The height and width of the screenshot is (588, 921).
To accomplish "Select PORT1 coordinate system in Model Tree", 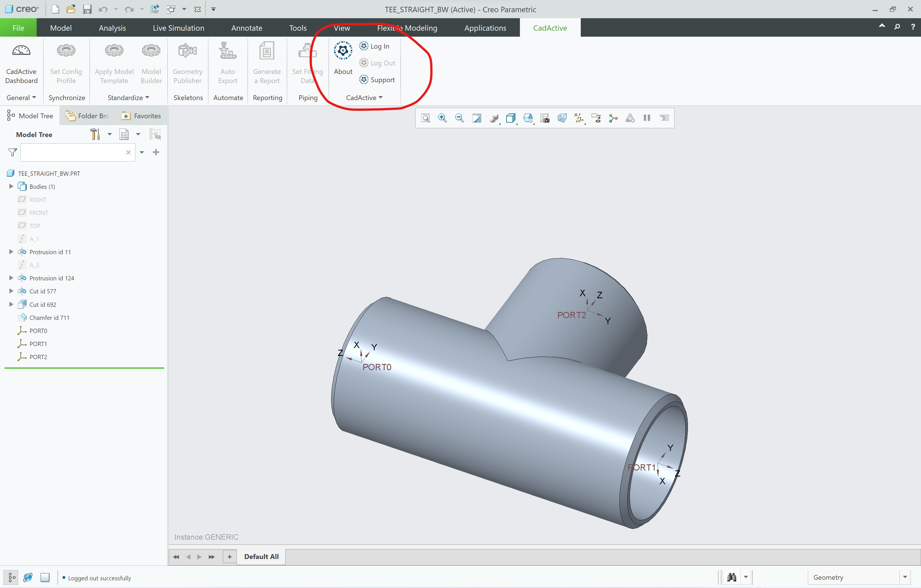I will point(38,343).
